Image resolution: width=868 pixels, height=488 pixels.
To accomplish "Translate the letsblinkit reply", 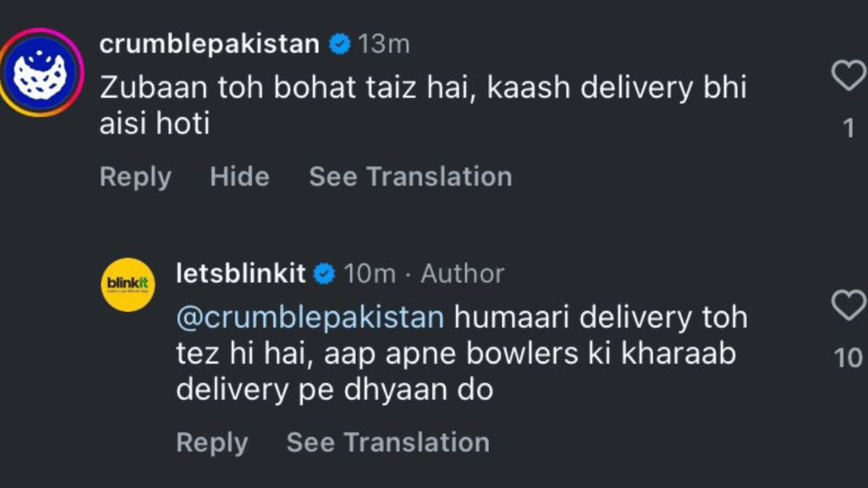I will click(x=388, y=442).
